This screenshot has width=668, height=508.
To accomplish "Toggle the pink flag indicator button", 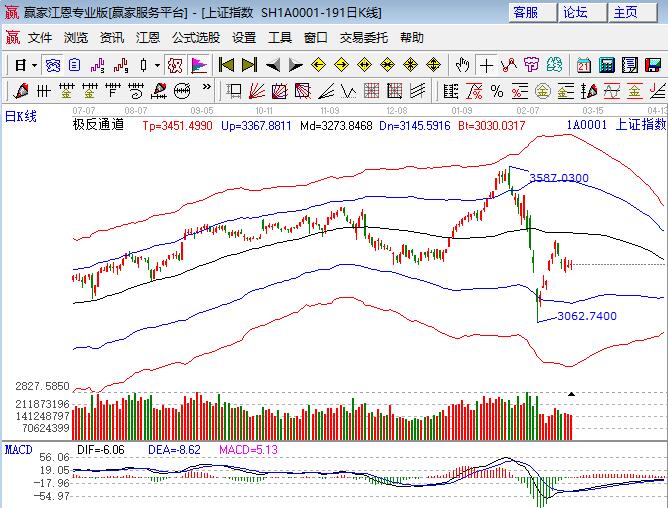I will click(199, 65).
